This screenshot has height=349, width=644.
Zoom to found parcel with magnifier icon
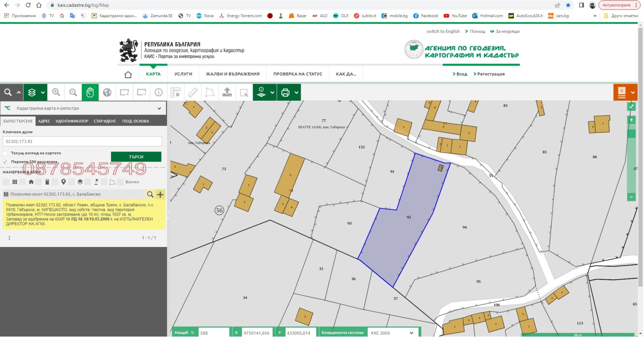click(150, 194)
